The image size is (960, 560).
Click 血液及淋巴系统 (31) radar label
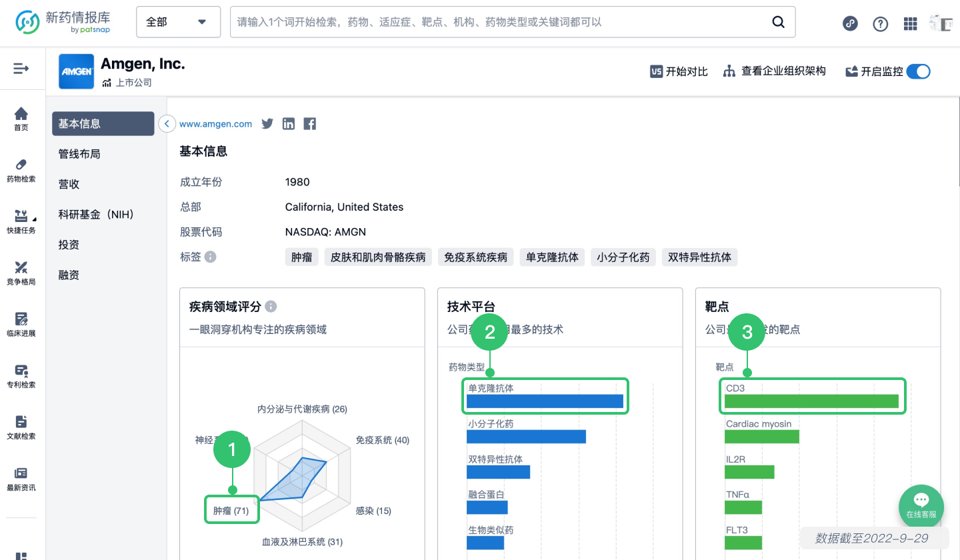click(x=302, y=542)
